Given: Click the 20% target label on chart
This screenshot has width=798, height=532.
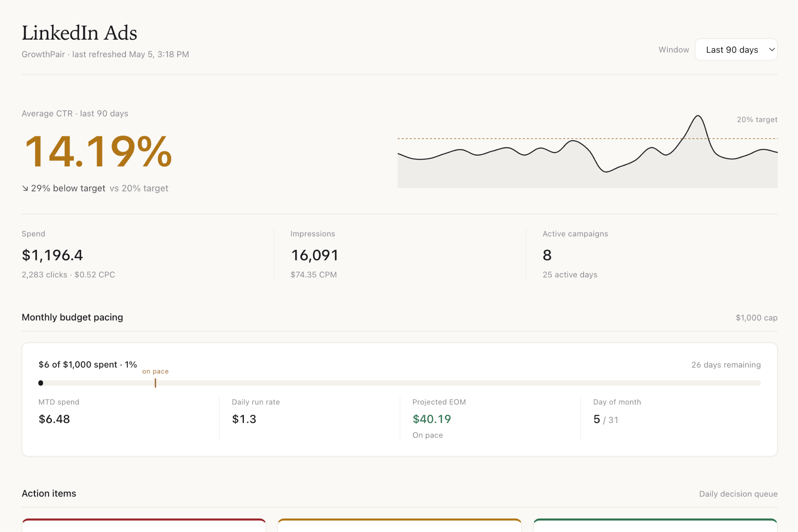Looking at the screenshot, I should pos(757,120).
